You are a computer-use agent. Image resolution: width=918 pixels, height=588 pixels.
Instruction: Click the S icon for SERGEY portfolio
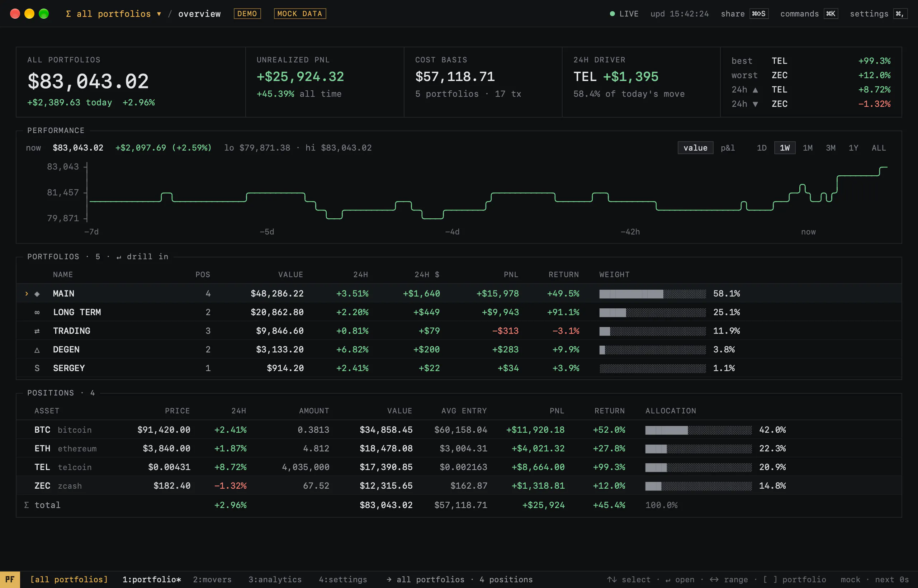37,368
